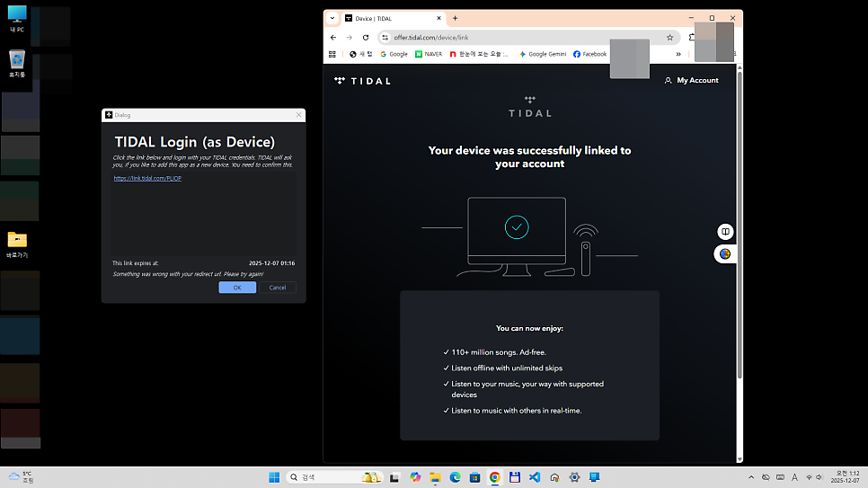
Task: Click the TIDAL logo in the page header
Action: [x=363, y=81]
